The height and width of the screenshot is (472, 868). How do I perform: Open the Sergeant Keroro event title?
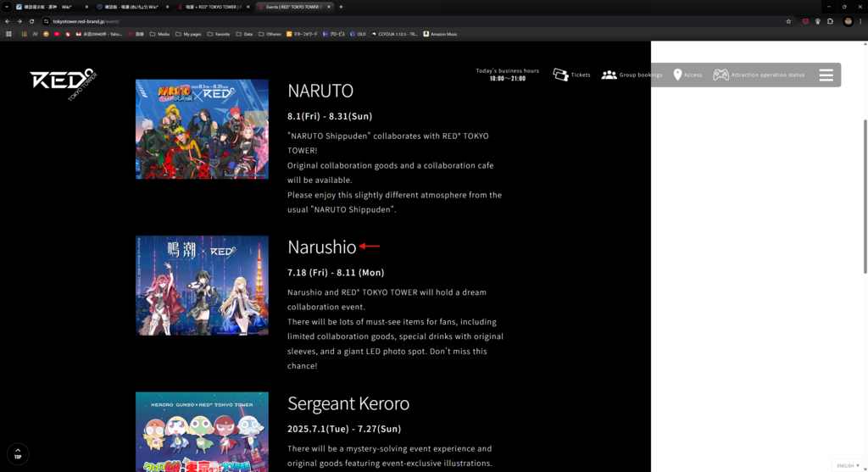(x=348, y=403)
